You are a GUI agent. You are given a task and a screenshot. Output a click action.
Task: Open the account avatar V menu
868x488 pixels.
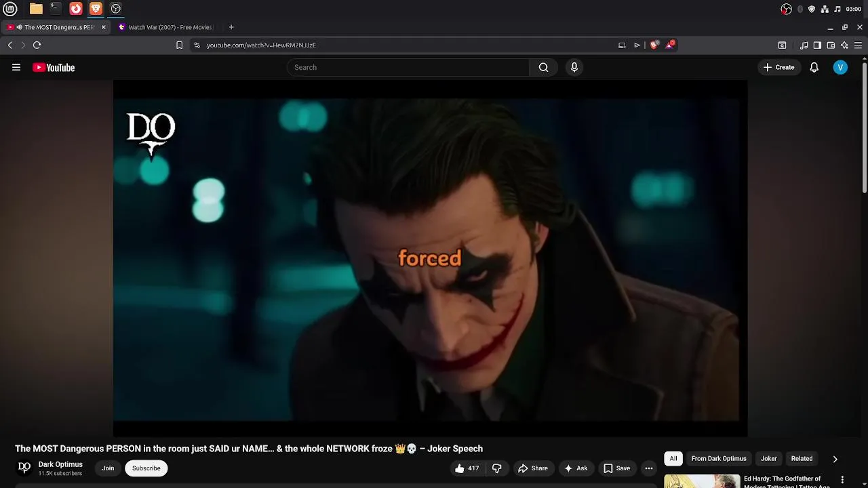coord(840,67)
